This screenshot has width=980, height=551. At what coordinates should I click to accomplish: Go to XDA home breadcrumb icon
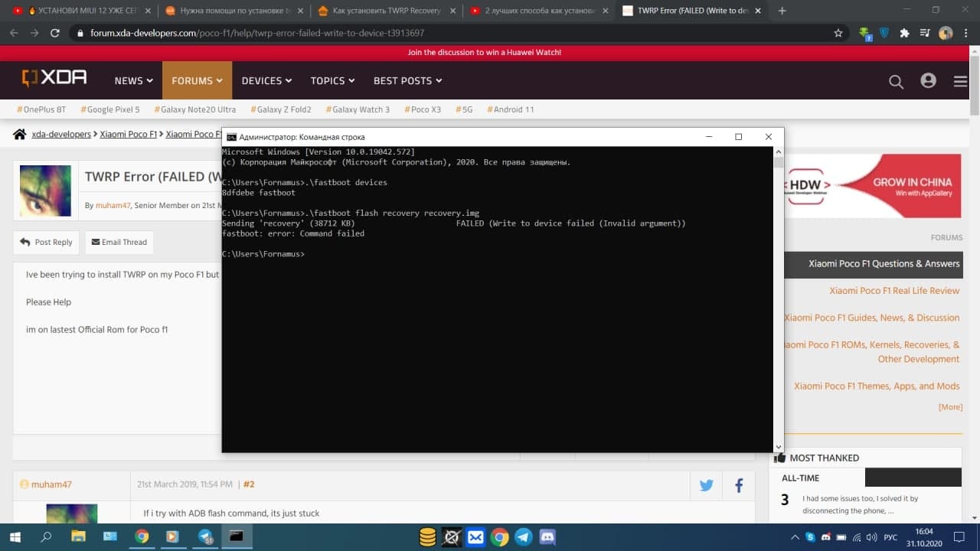pyautogui.click(x=20, y=134)
